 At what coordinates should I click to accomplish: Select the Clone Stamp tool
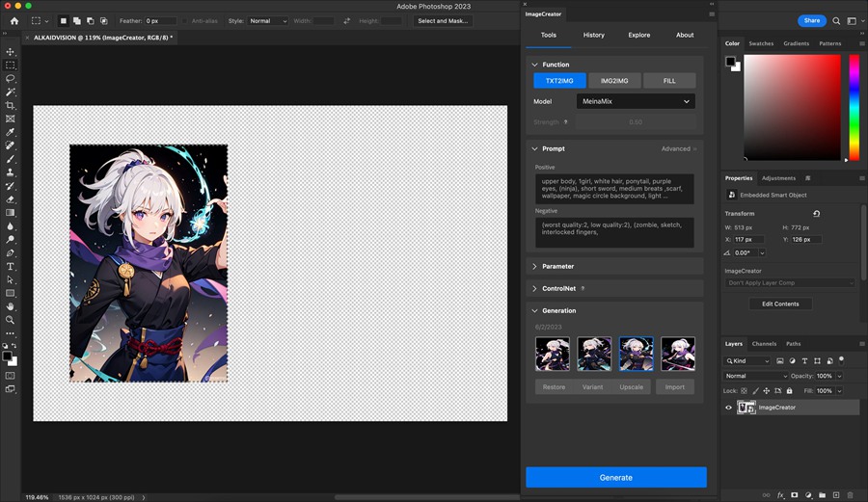[10, 172]
